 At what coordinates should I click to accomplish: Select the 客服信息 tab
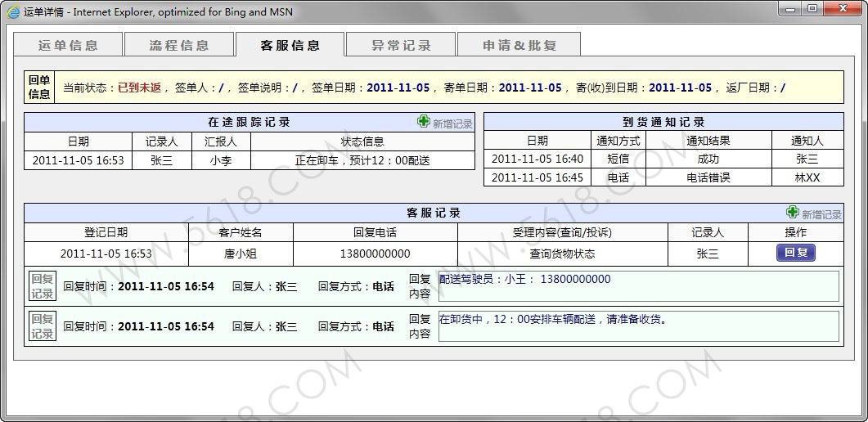[290, 46]
